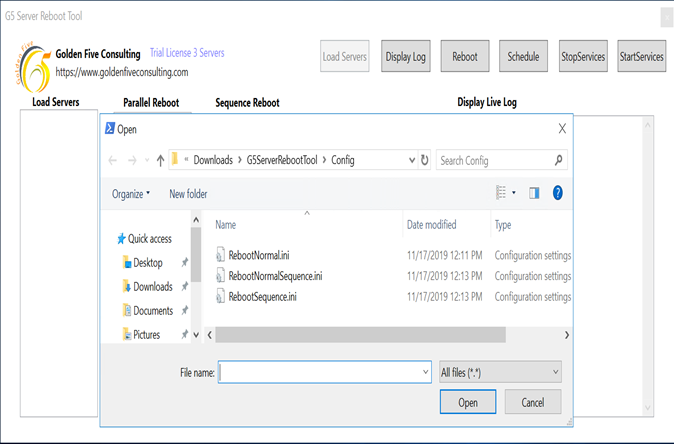
Task: Sort files by Date modified column
Action: tap(432, 225)
